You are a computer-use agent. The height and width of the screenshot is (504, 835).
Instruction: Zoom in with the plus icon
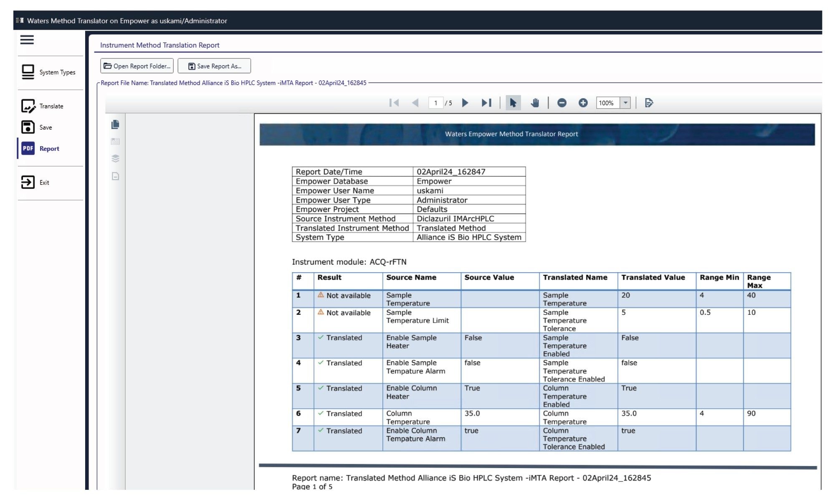pyautogui.click(x=583, y=103)
